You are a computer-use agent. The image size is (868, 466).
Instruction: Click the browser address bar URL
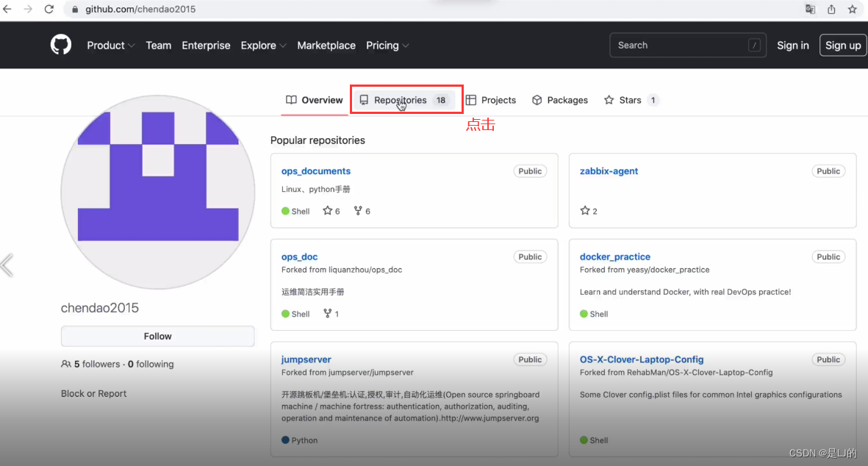pyautogui.click(x=140, y=10)
